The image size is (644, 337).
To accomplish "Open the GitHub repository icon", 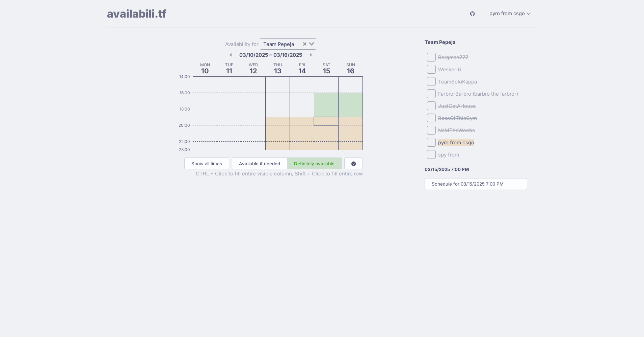I will [x=472, y=14].
